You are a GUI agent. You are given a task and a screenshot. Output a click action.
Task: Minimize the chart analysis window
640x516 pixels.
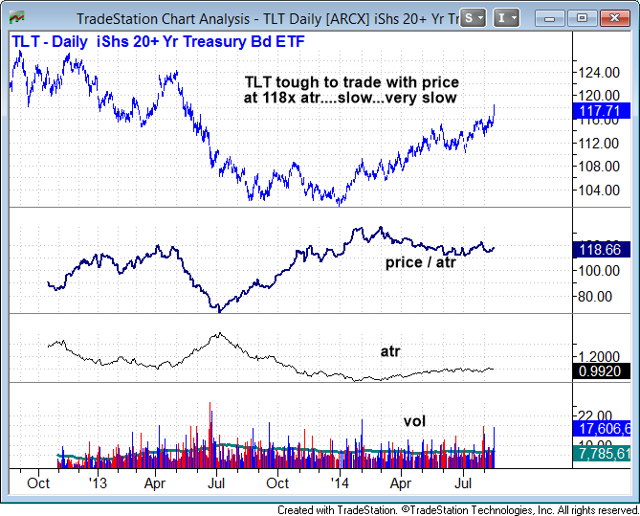(x=550, y=18)
